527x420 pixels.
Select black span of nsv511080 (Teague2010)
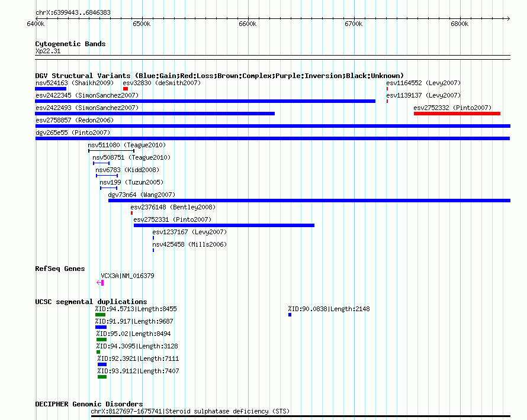(111, 151)
